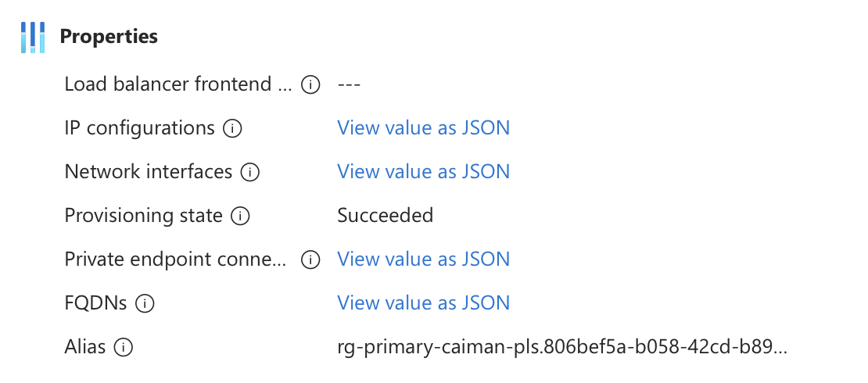View Private endpoint connections as JSON
Screen dimensions: 868x383
tap(423, 260)
